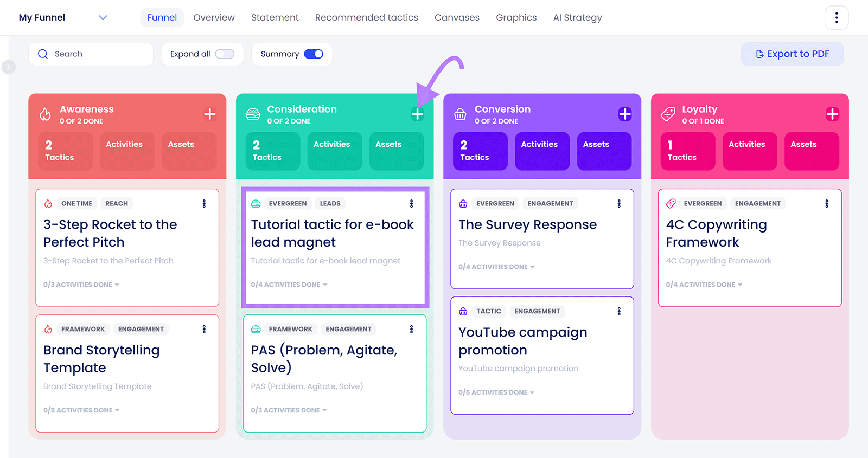Click the Loyalty column plus icon
This screenshot has width=868, height=458.
click(x=832, y=114)
